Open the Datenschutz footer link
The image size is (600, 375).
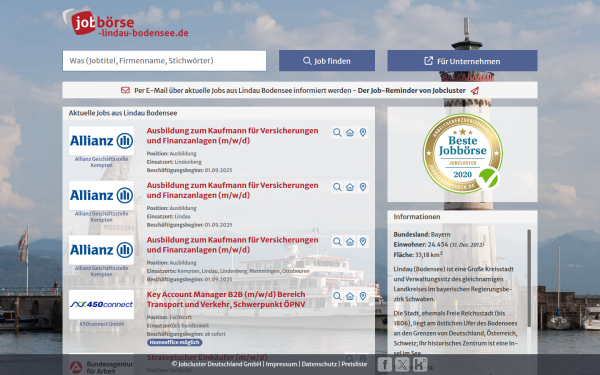coord(319,364)
